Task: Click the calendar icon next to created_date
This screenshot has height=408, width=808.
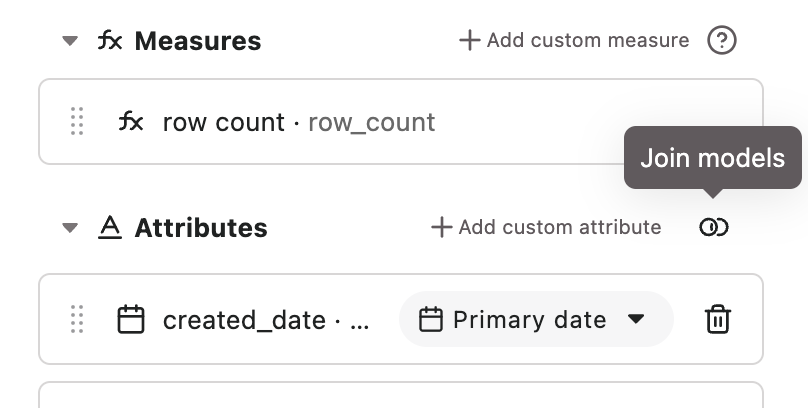Action: pyautogui.click(x=131, y=319)
